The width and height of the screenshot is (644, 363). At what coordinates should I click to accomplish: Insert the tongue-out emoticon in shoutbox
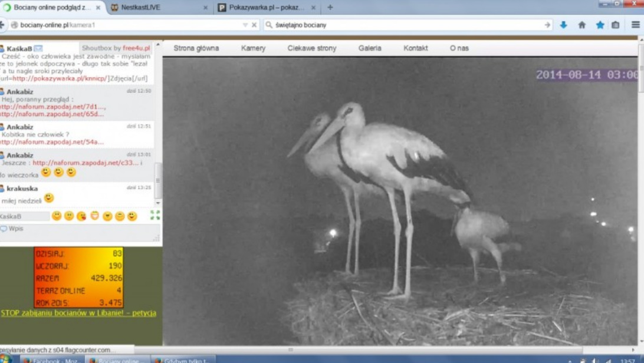click(x=81, y=216)
